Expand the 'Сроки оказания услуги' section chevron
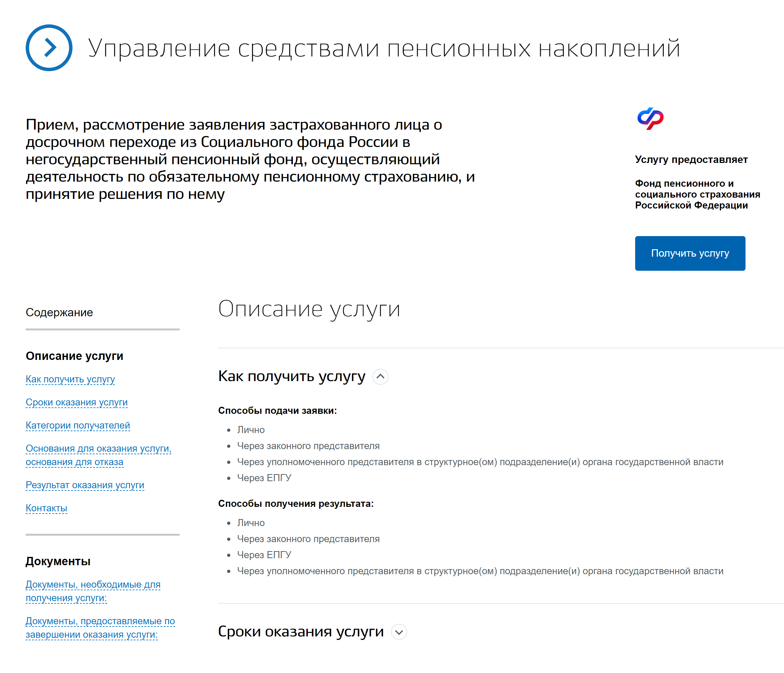Screen dimensions: 784x673 [x=399, y=632]
